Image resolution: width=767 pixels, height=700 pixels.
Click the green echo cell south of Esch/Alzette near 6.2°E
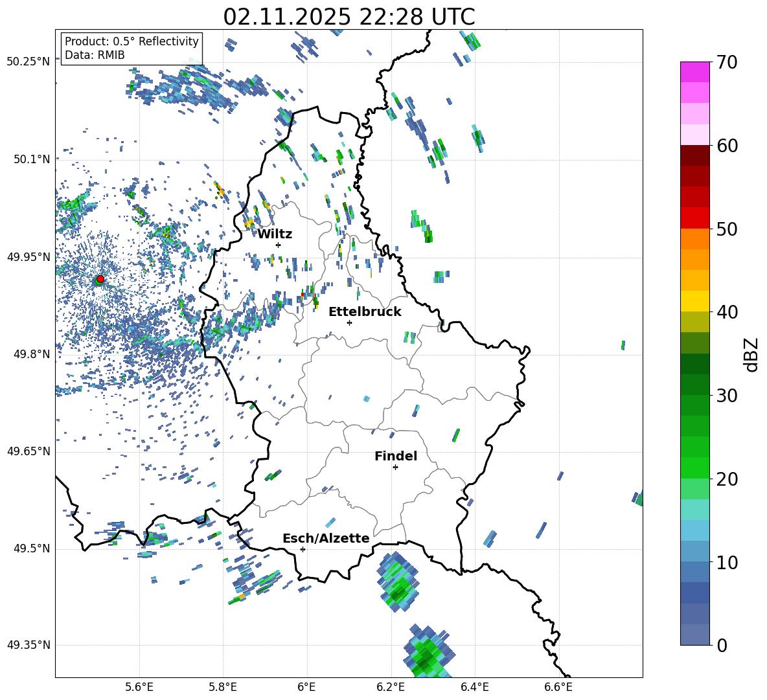coord(398,581)
